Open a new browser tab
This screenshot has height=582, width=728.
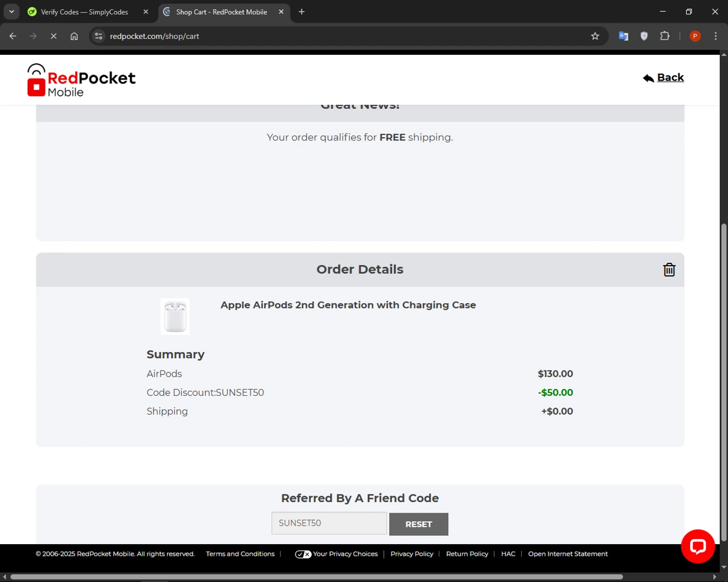301,12
